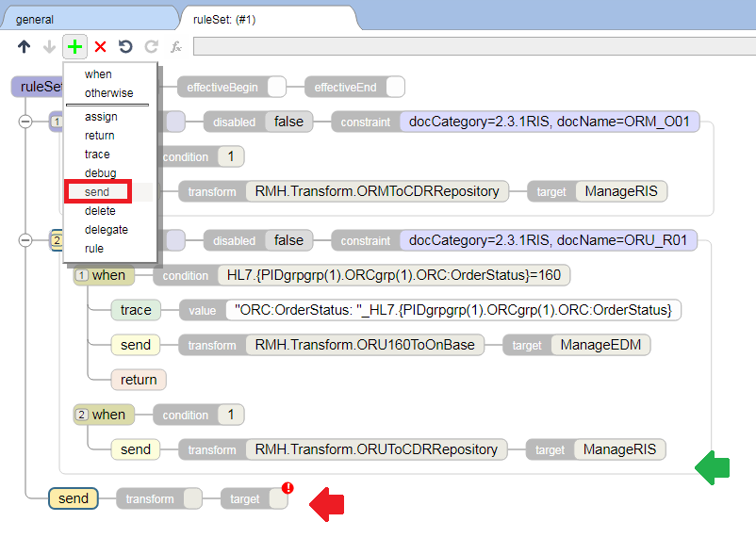Select the '2 when' node

tap(104, 415)
